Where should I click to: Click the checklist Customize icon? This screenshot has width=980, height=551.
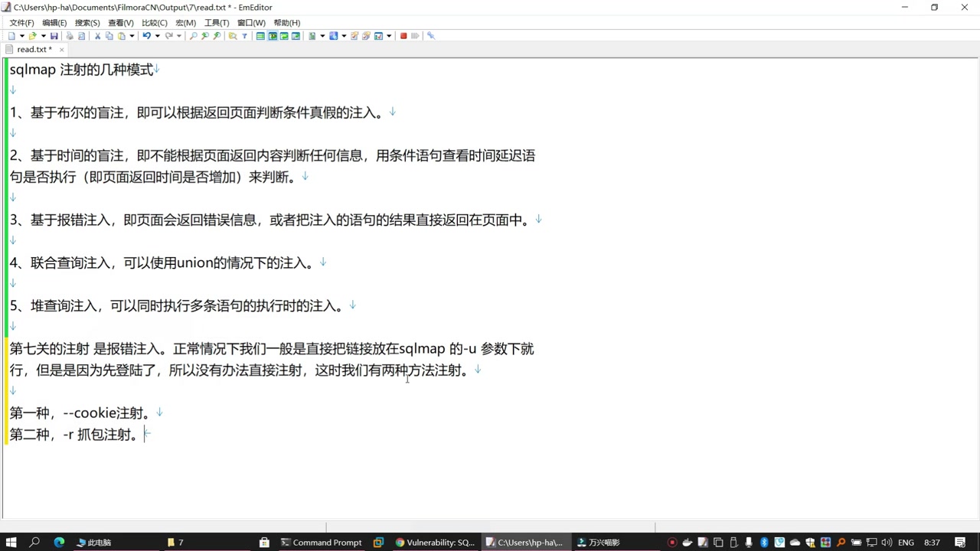tap(378, 36)
